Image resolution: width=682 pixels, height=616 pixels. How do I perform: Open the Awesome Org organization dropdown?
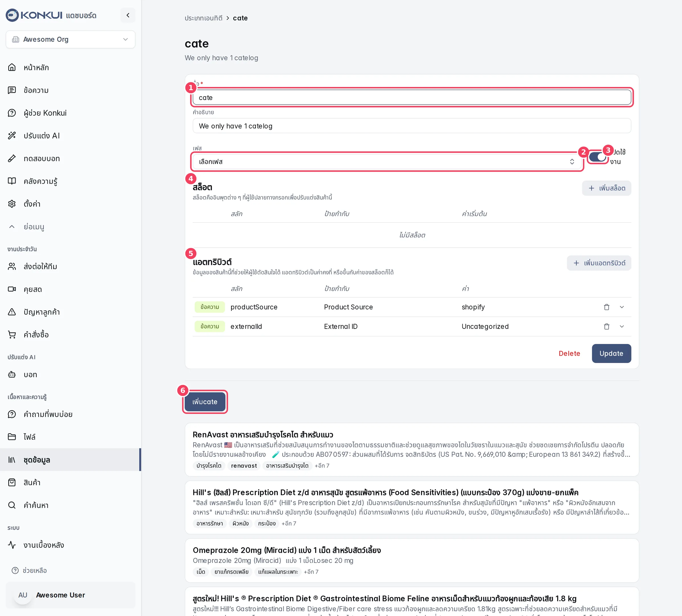pos(70,39)
